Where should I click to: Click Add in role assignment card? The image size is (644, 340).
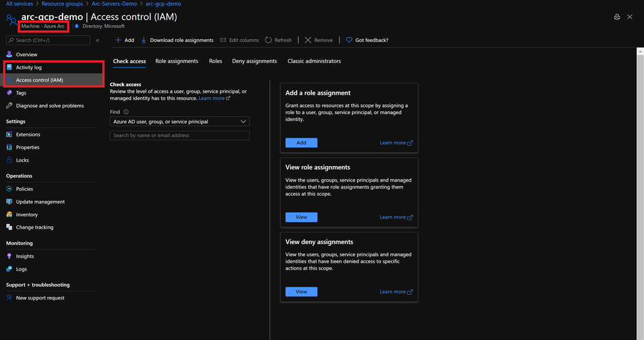302,143
